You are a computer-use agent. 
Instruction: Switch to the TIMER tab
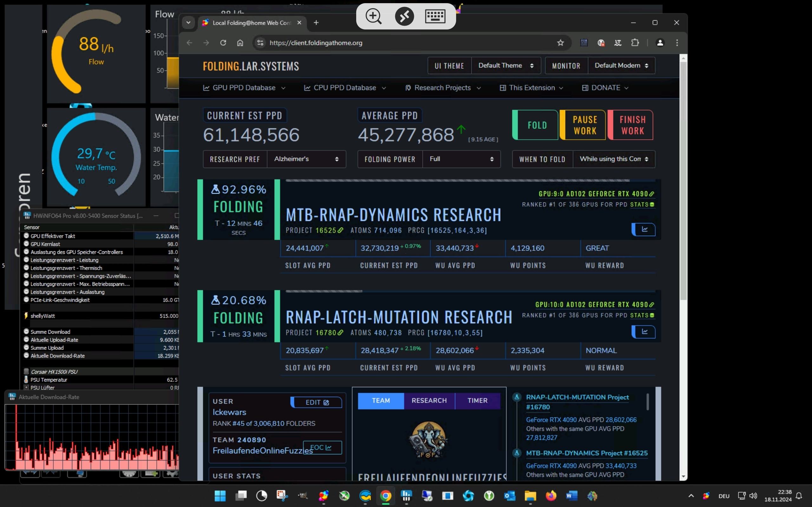pos(477,401)
